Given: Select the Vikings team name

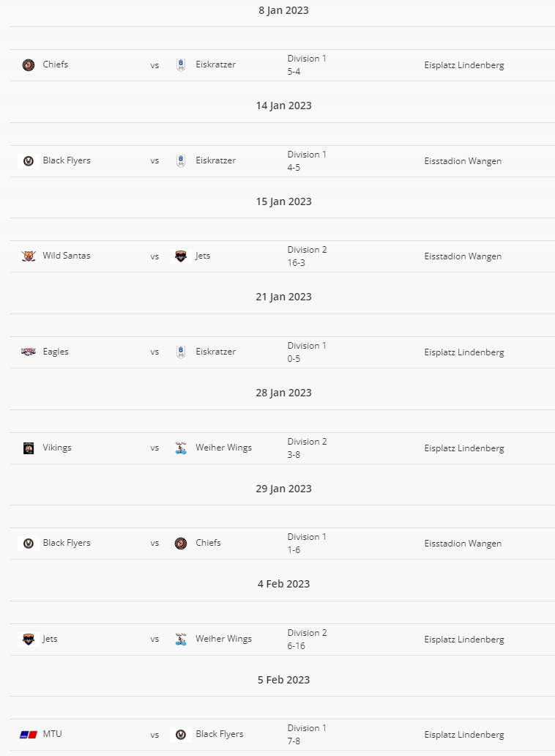Looking at the screenshot, I should (x=57, y=448).
